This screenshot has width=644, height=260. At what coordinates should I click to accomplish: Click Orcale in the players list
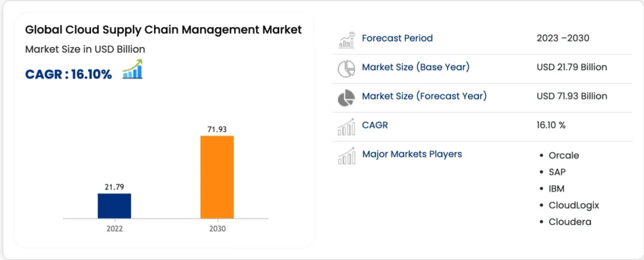(564, 156)
